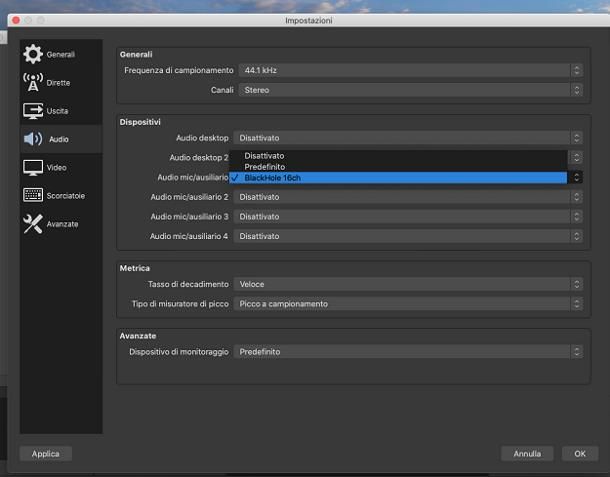The width and height of the screenshot is (610, 477).
Task: Open the Tipo di misuratore di picco dropdown
Action: tap(408, 304)
